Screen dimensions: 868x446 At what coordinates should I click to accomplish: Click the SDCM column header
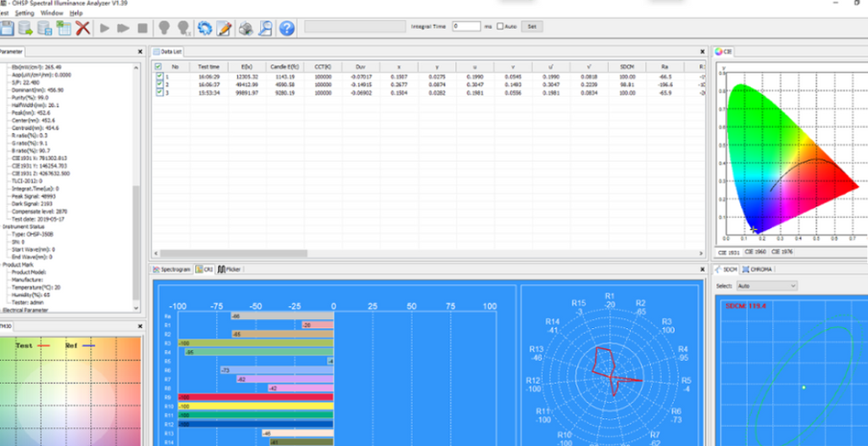626,66
